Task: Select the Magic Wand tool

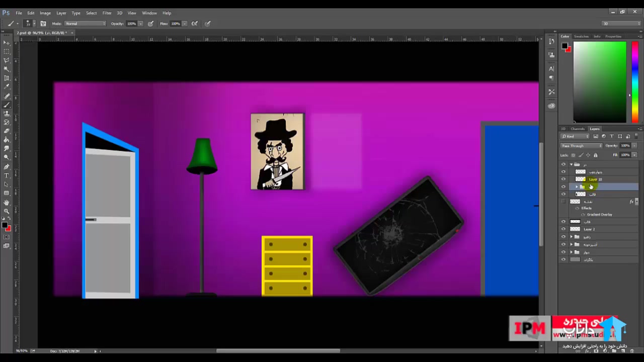Action: tap(7, 69)
